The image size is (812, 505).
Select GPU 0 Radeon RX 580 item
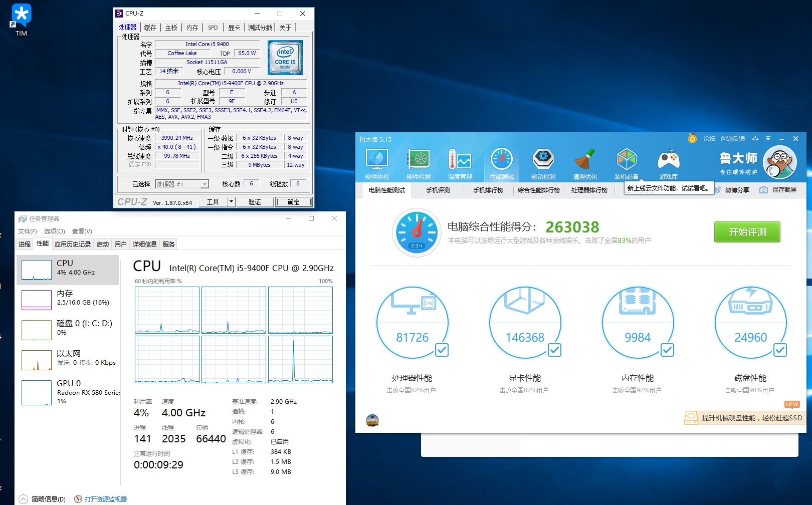(x=68, y=392)
